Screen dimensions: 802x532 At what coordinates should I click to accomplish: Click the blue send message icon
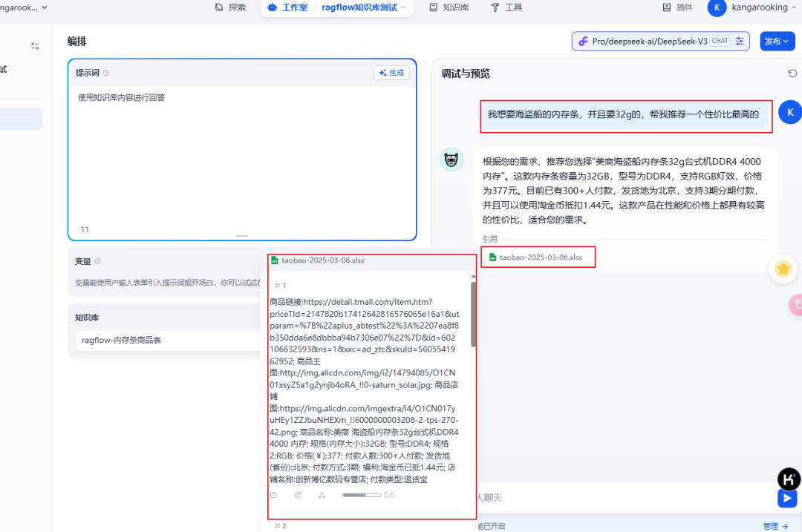pos(787,498)
